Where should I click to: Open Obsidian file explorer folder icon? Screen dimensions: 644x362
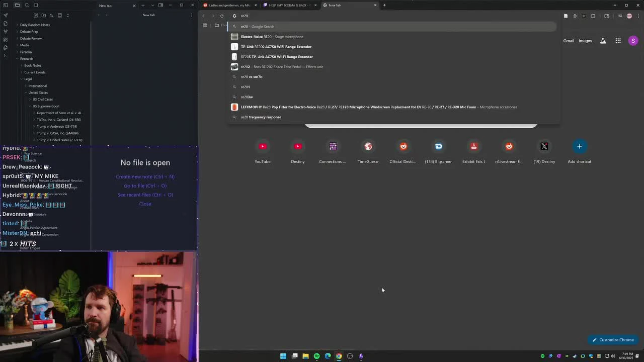click(x=17, y=5)
